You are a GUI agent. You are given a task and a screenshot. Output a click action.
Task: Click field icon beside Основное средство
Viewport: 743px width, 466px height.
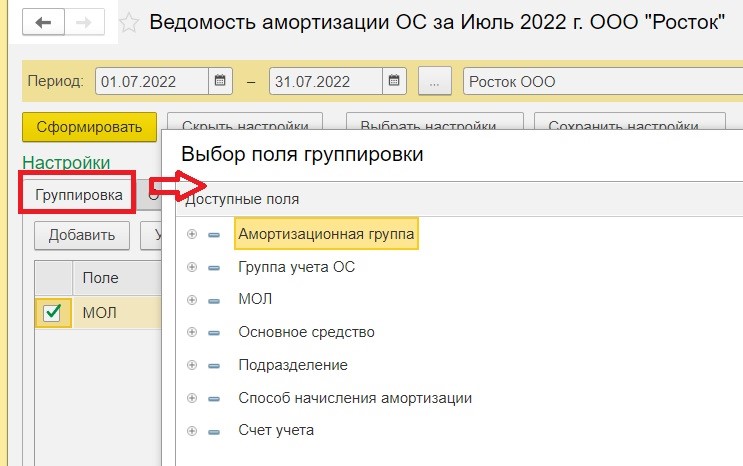coord(214,333)
